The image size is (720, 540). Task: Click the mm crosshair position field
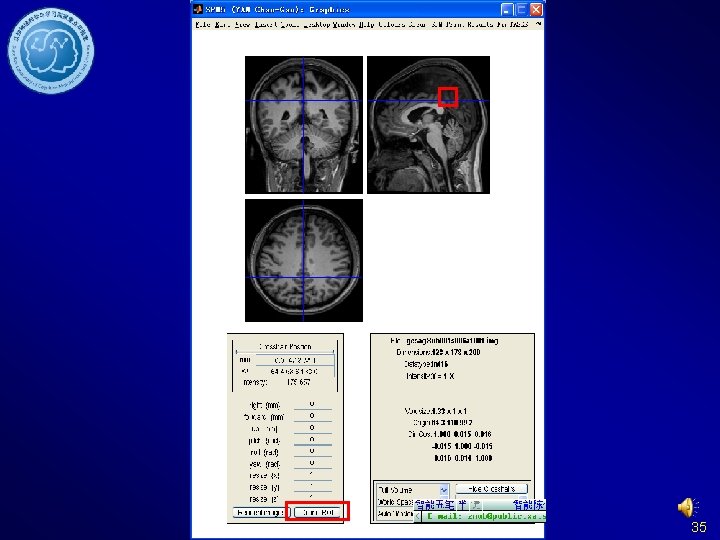click(295, 360)
